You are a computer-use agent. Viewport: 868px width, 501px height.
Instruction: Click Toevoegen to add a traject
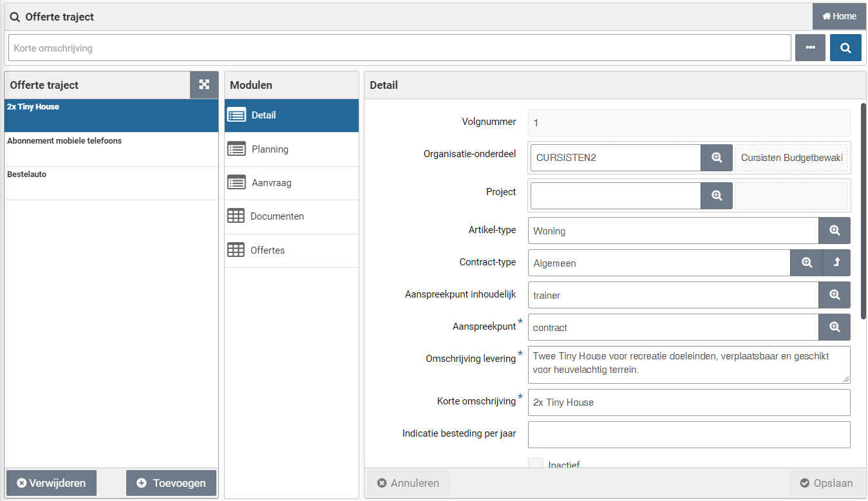point(171,483)
